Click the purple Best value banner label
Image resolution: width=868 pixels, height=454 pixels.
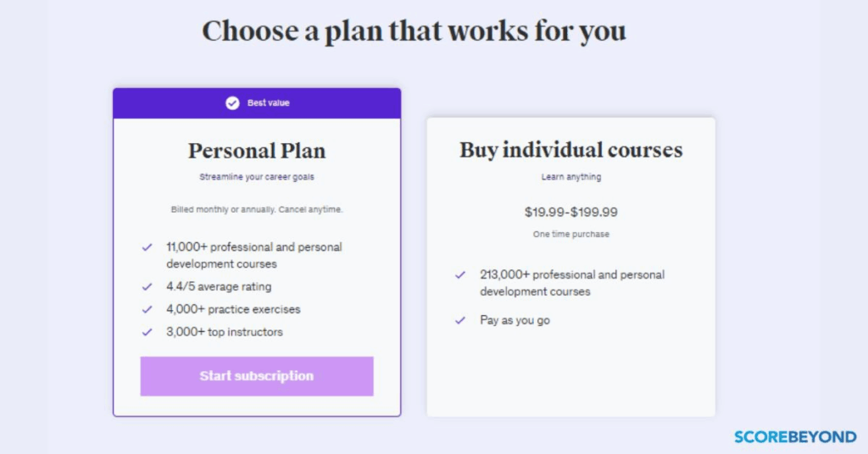click(268, 103)
